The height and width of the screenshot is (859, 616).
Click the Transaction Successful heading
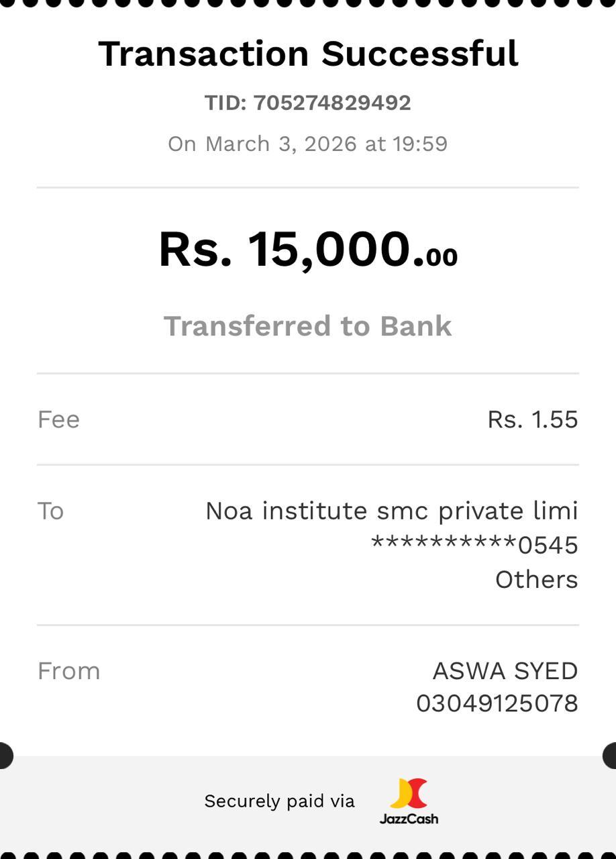coord(308,54)
